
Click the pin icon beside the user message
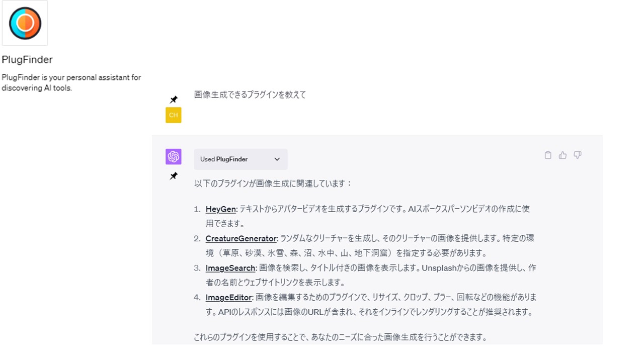point(174,100)
